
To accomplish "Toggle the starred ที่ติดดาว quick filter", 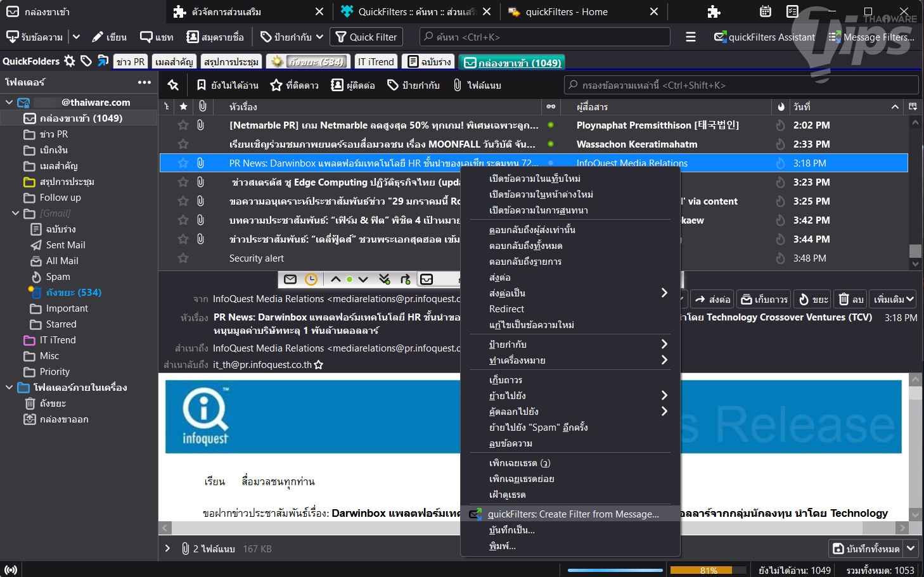I will tap(295, 86).
